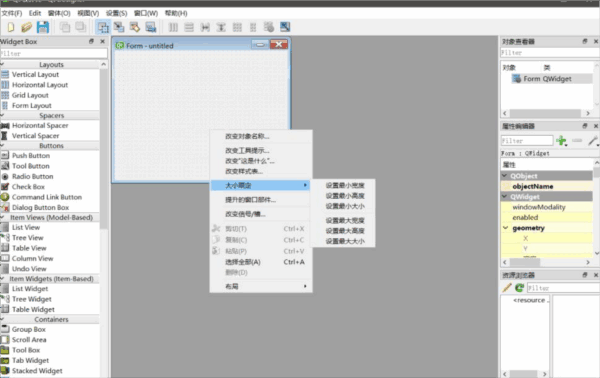This screenshot has width=600, height=378.
Task: Collapse Item Views (Model-Based) category
Action: click(2, 217)
